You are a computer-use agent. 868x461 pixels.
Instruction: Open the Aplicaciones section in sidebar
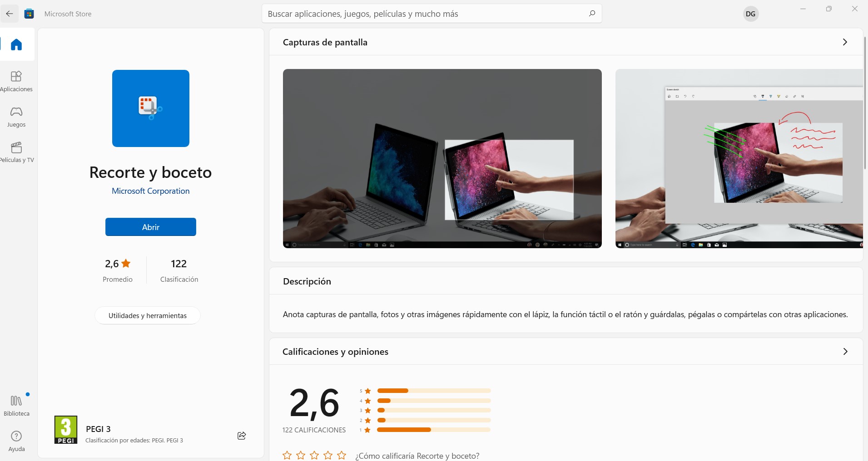click(x=16, y=81)
